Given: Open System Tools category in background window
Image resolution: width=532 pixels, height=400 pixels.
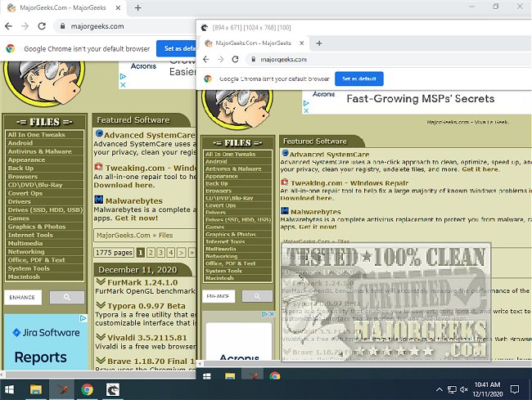Looking at the screenshot, I should (x=44, y=268).
